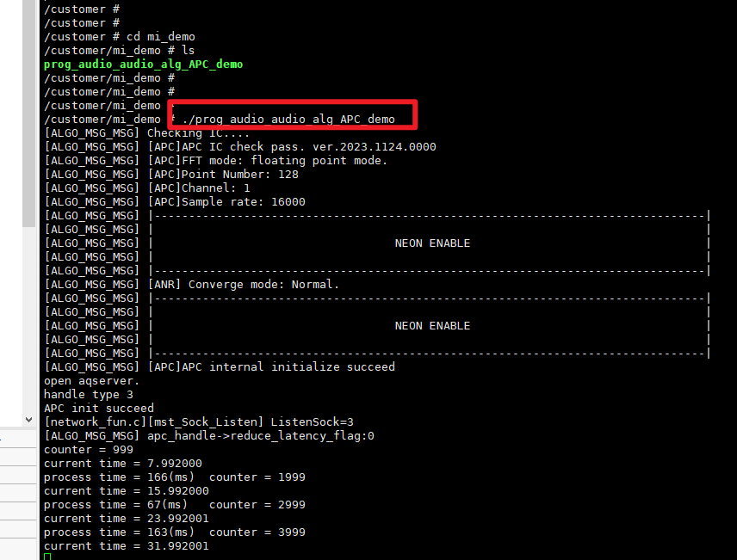
Task: Click the red-boxed ./prog_audio_audio_alg_APC_demo command
Action: click(288, 119)
